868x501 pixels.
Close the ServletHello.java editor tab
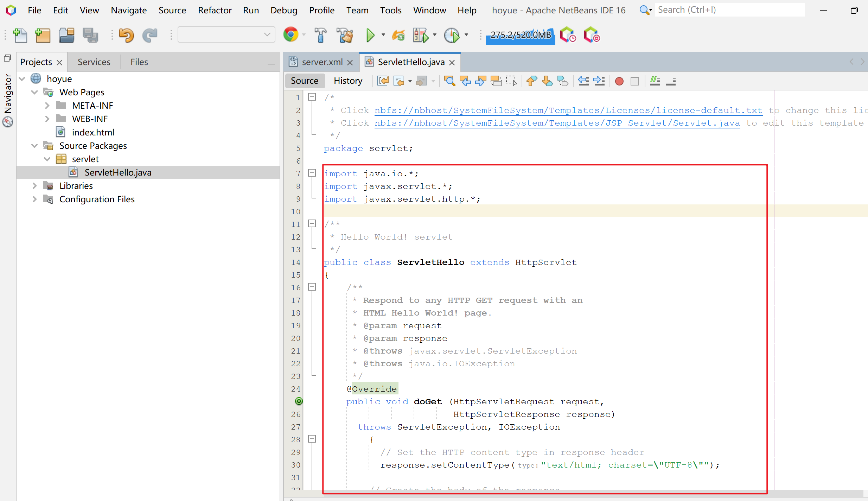click(x=452, y=63)
